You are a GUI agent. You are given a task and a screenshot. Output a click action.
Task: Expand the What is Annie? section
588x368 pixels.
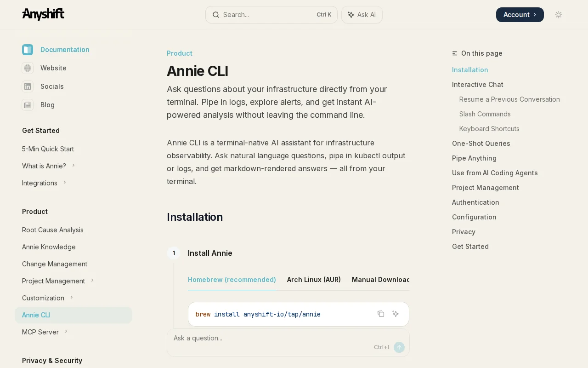[73, 166]
